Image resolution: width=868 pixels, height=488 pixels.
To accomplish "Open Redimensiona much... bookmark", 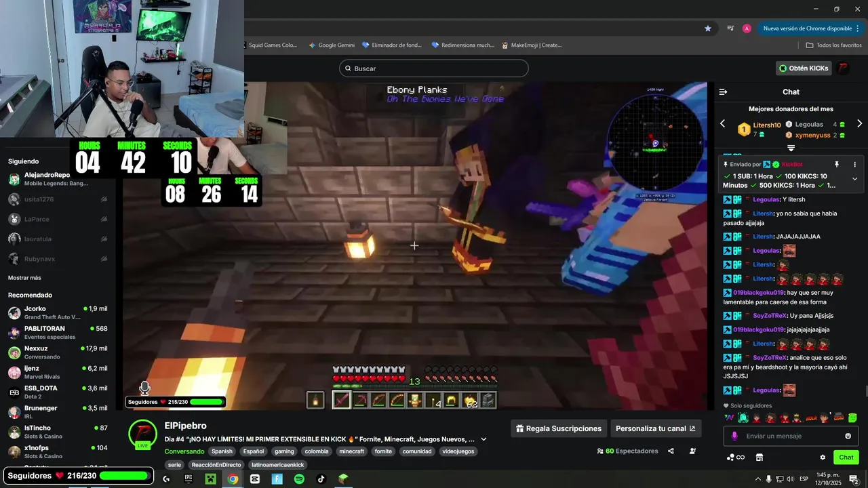I will [462, 45].
